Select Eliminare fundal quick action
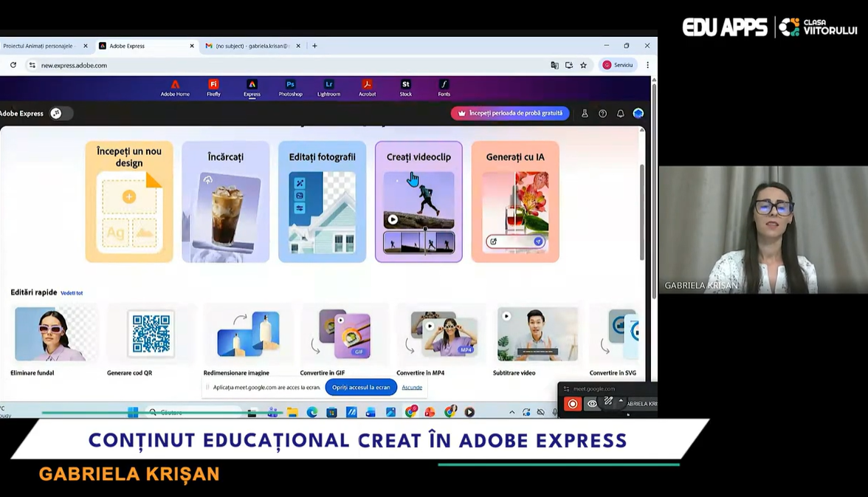 coord(54,340)
